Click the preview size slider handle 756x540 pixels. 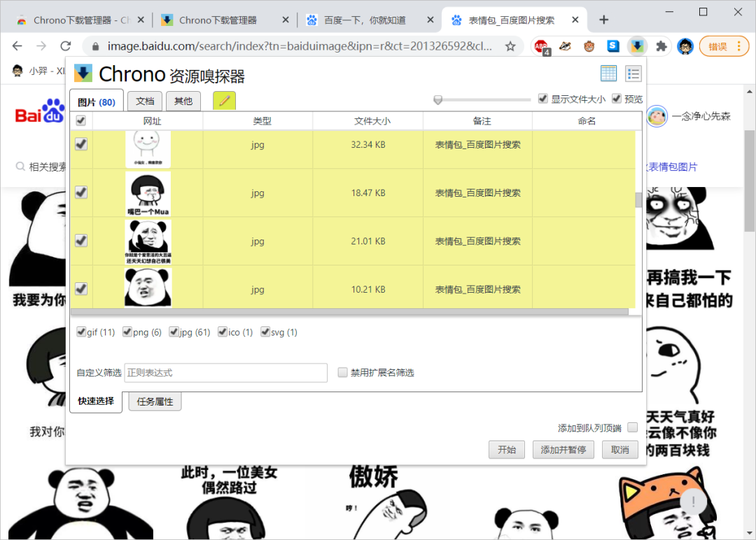437,99
